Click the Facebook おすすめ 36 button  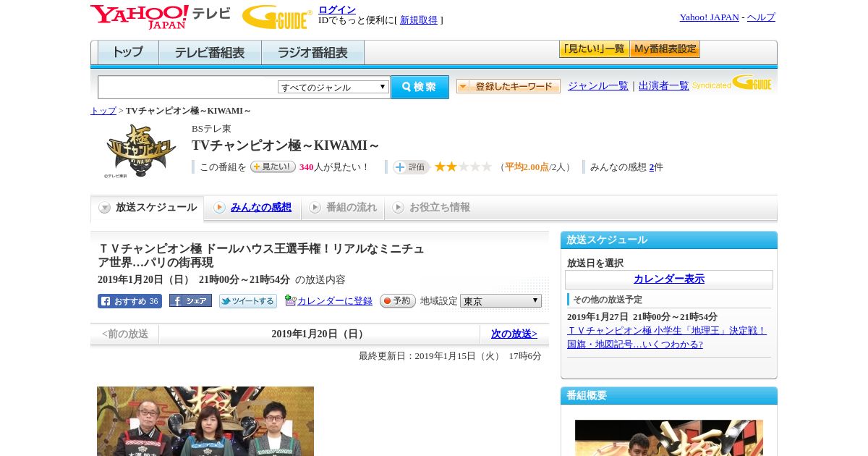click(129, 301)
